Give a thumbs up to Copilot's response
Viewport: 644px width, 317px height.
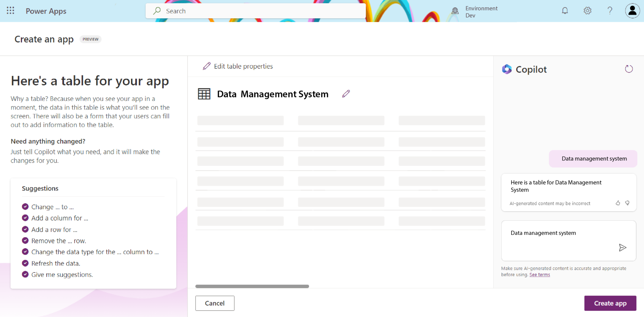click(618, 203)
